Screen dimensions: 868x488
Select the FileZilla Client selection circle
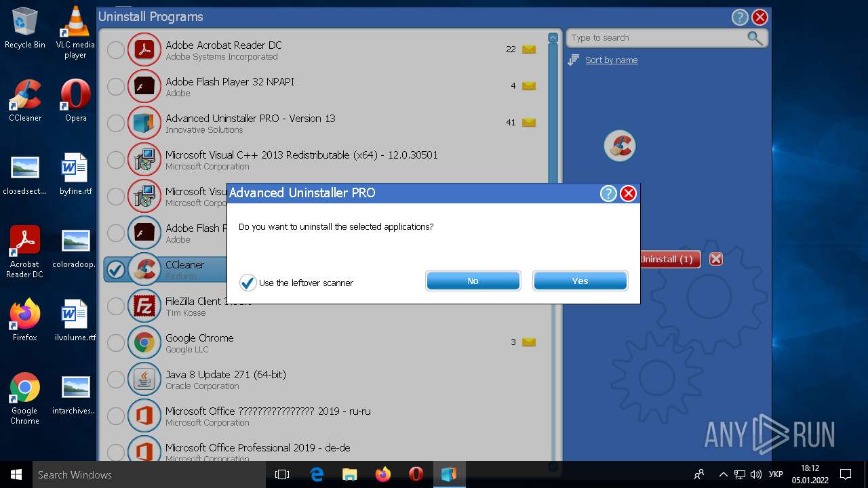pyautogui.click(x=116, y=306)
